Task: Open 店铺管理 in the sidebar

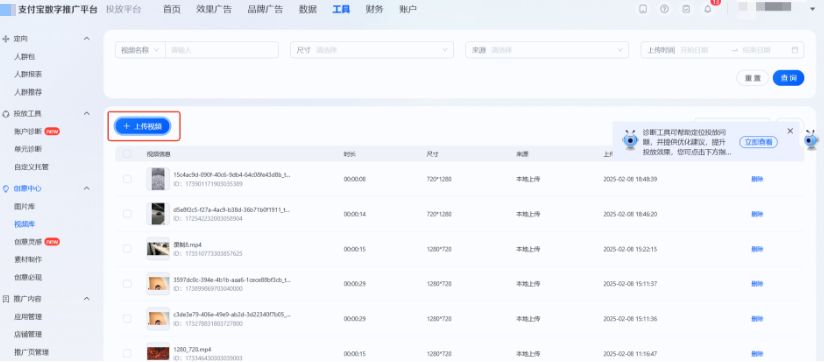Action: click(28, 334)
